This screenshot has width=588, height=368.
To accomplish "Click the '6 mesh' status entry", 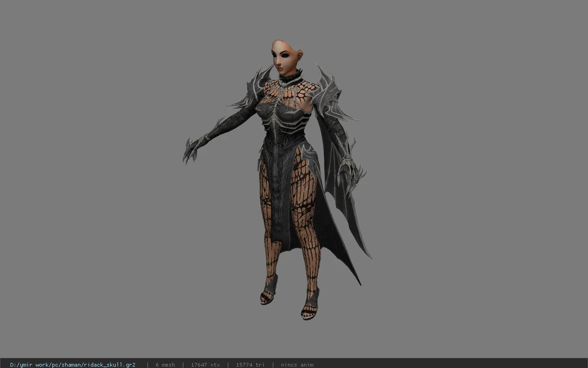I will (165, 365).
